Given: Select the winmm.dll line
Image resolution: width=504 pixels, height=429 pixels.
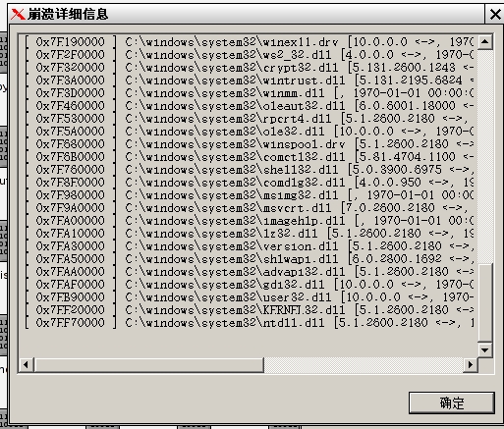Looking at the screenshot, I should [x=249, y=93].
